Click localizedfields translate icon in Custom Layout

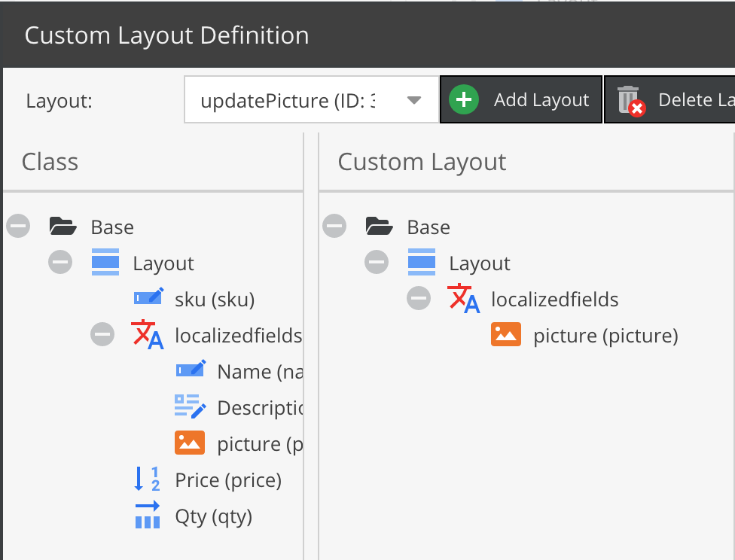pos(464,299)
